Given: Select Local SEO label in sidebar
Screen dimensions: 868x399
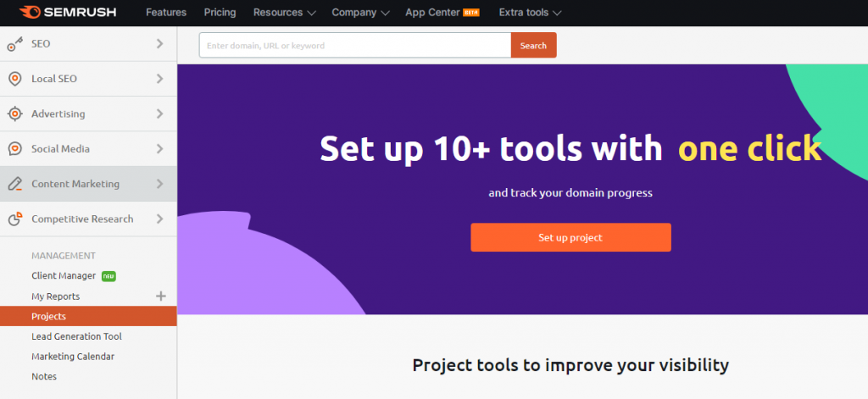Looking at the screenshot, I should 54,79.
